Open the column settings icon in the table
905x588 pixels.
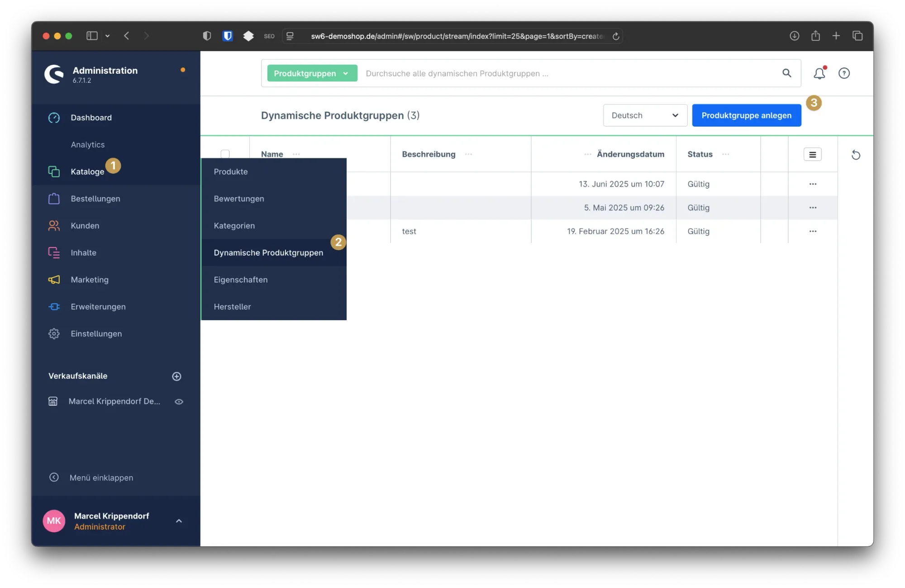click(812, 154)
